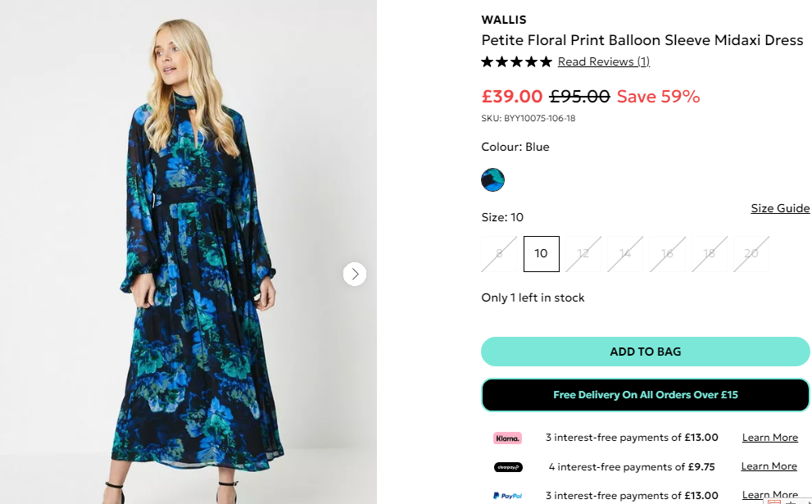Click the Free Delivery On All Orders banner
This screenshot has height=504, width=812.
645,395
